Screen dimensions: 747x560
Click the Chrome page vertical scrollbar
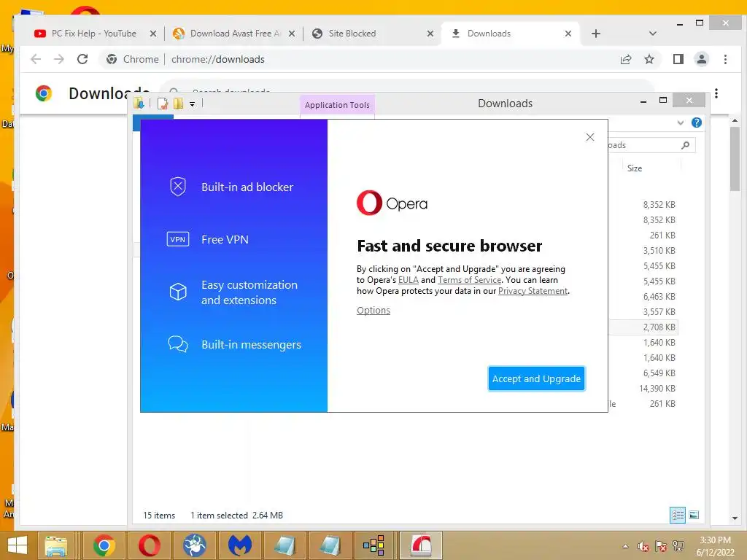(x=735, y=160)
